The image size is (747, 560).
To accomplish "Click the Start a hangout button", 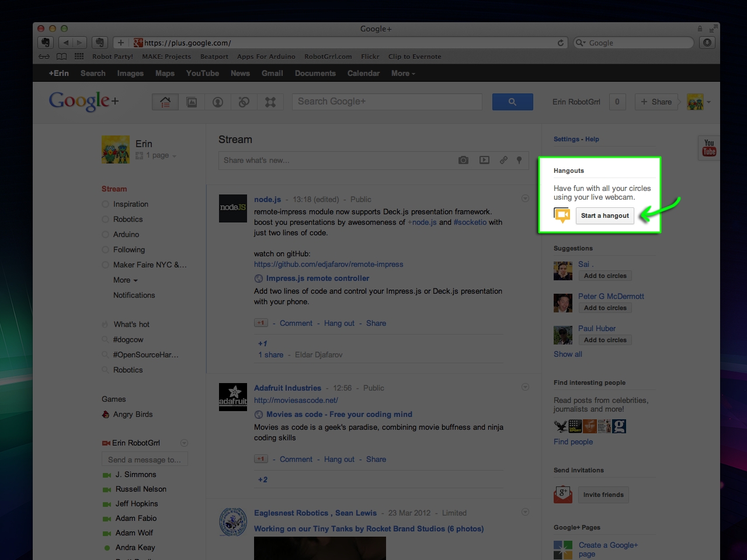I will 605,215.
